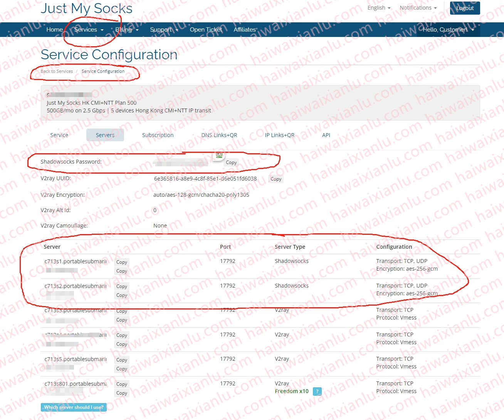Open the English language selector
Image resolution: width=504 pixels, height=420 pixels.
coord(379,8)
